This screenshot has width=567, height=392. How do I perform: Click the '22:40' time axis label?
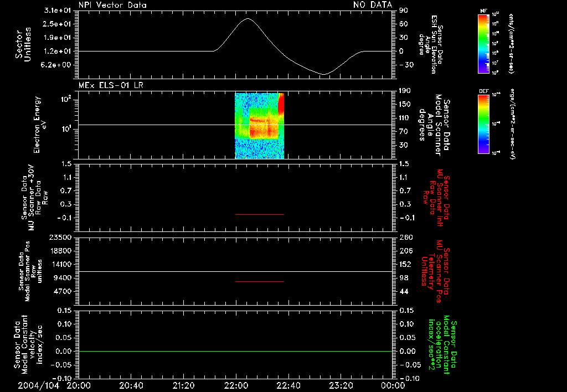point(288,385)
